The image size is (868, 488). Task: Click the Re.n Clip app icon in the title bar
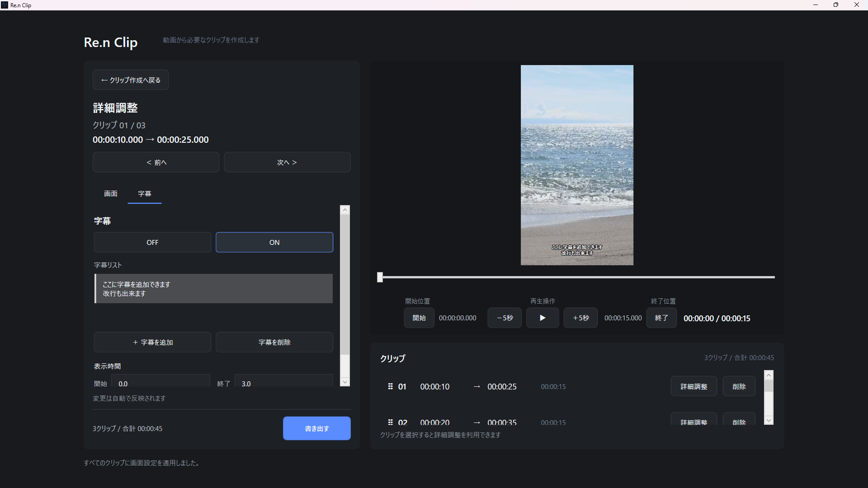pyautogui.click(x=5, y=5)
